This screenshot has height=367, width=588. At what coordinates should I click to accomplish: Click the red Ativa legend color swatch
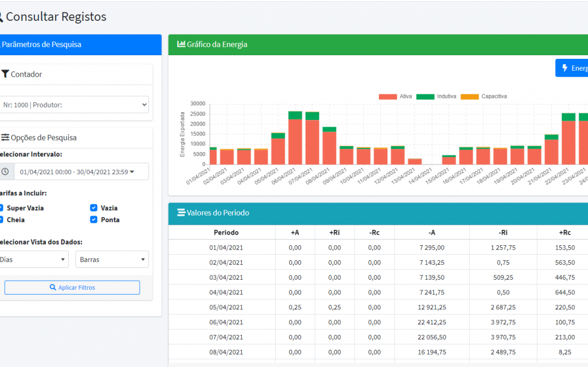387,96
